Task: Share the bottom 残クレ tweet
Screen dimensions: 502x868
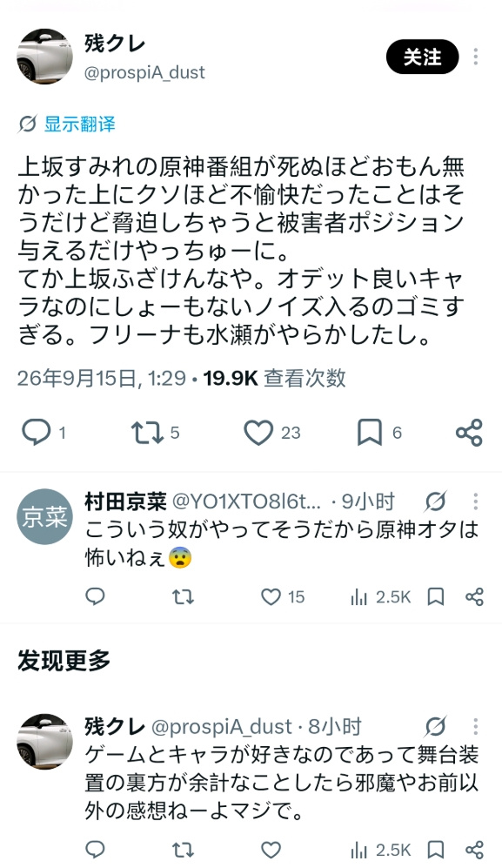Action: pos(474,850)
